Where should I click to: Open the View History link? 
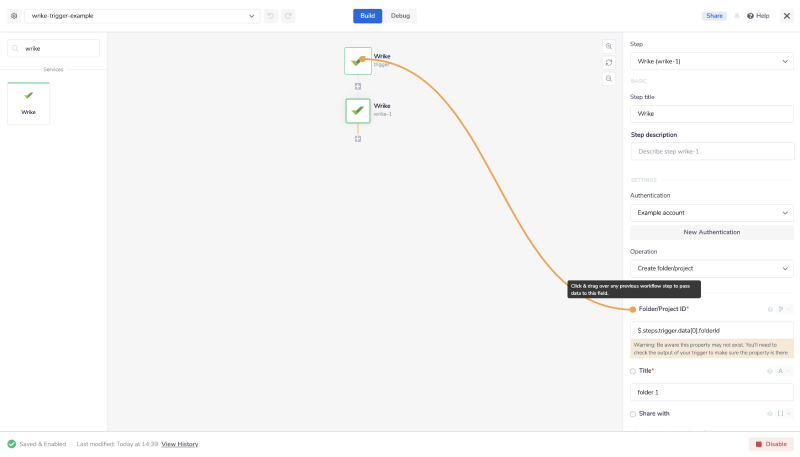pyautogui.click(x=180, y=444)
